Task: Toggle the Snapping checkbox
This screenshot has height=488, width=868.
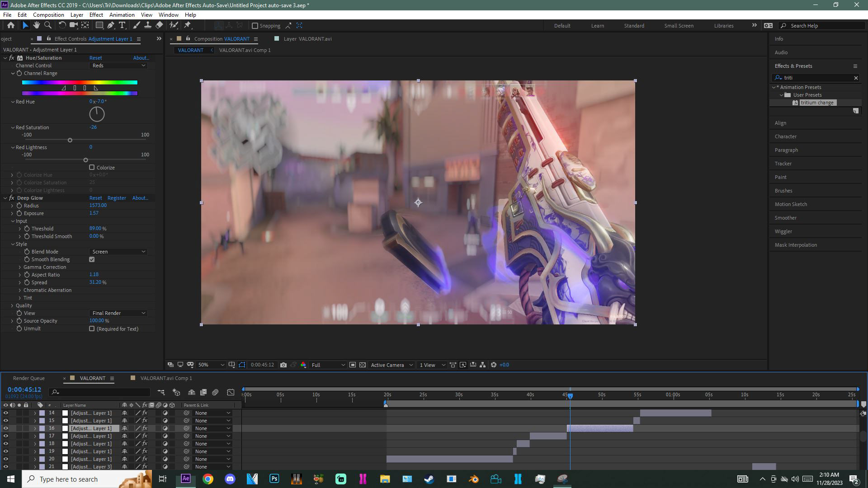Action: 255,26
